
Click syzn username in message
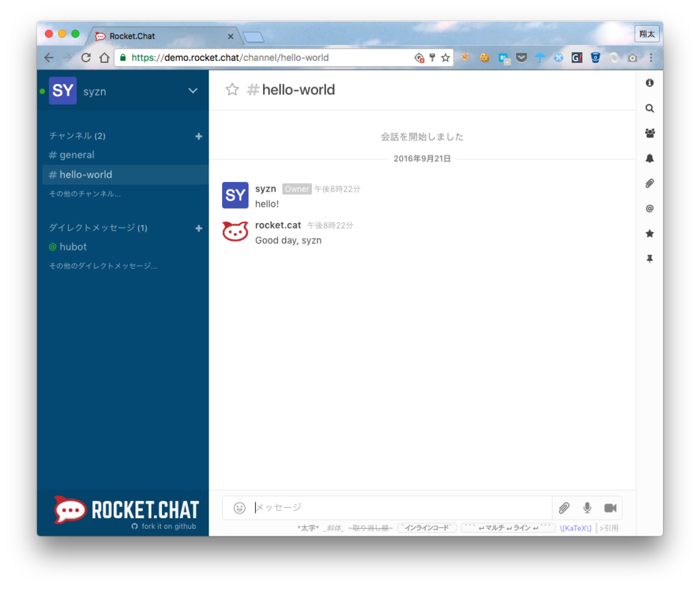tap(266, 189)
